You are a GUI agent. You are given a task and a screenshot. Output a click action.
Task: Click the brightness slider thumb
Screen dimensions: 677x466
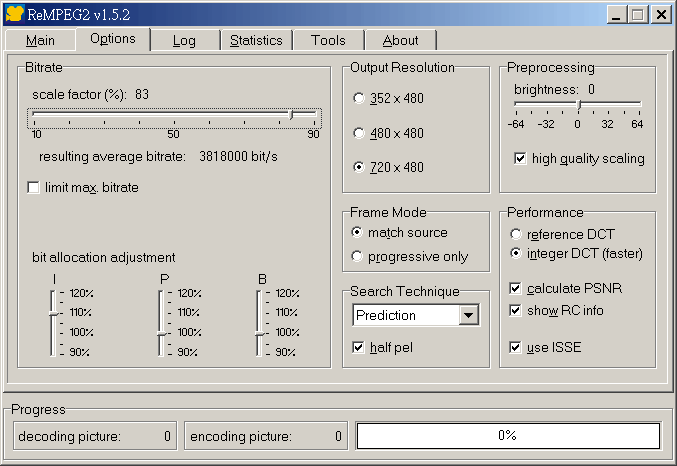579,104
